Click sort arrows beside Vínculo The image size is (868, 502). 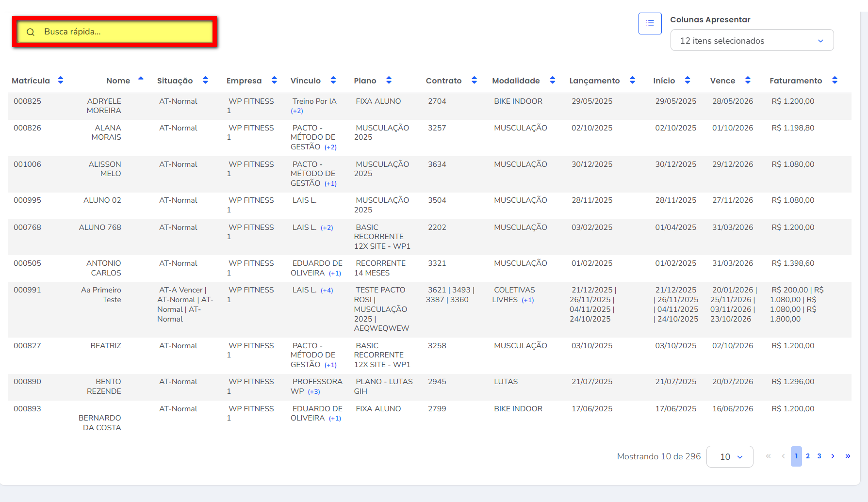coord(333,81)
